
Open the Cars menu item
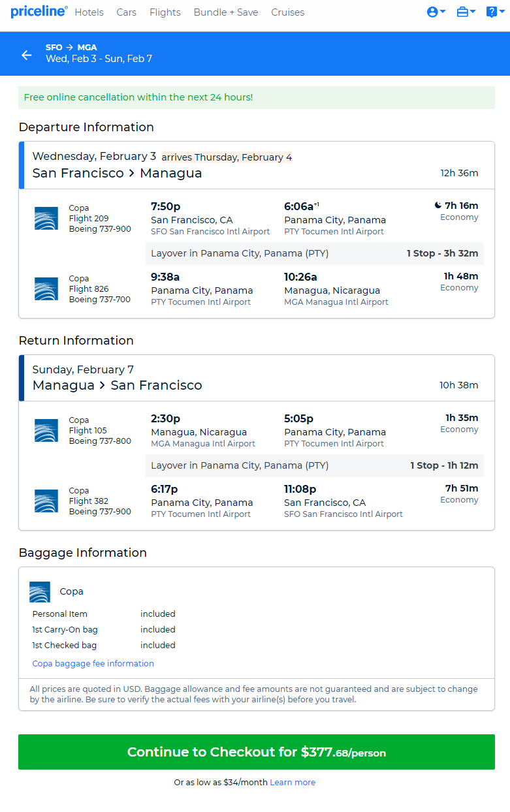pos(126,12)
